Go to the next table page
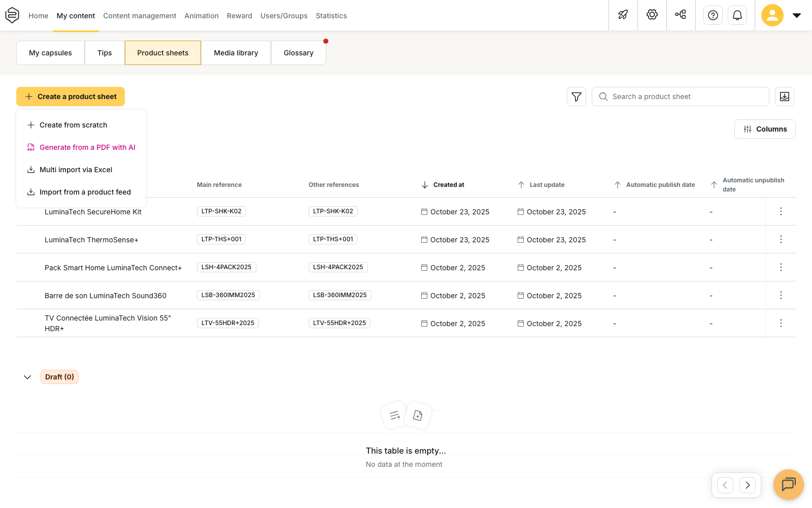This screenshot has height=508, width=812. 748,485
